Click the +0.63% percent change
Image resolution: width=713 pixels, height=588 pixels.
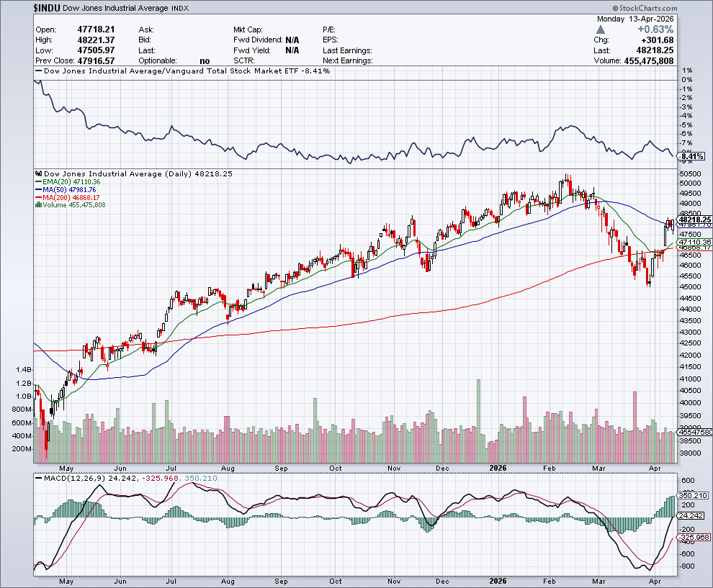[655, 30]
